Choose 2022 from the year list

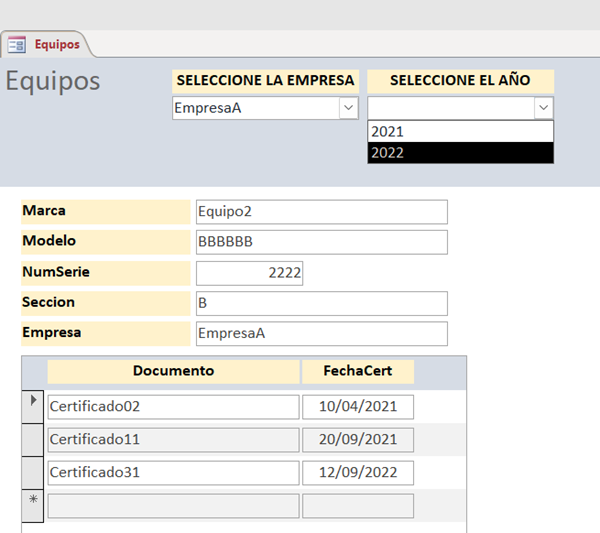[461, 153]
